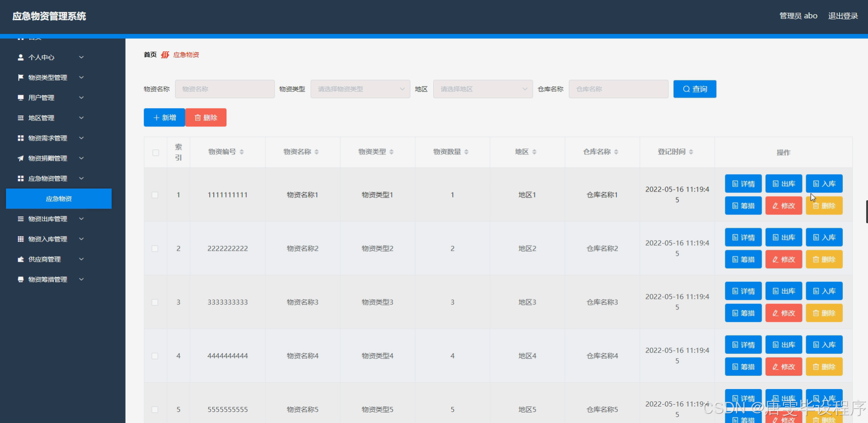Click the 查询 search button
Viewport: 868px width, 423px height.
(695, 89)
